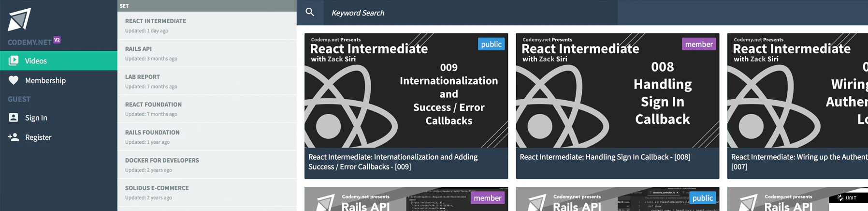Click the Sign In person icon
Image resolution: width=868 pixels, height=211 pixels.
(x=14, y=118)
